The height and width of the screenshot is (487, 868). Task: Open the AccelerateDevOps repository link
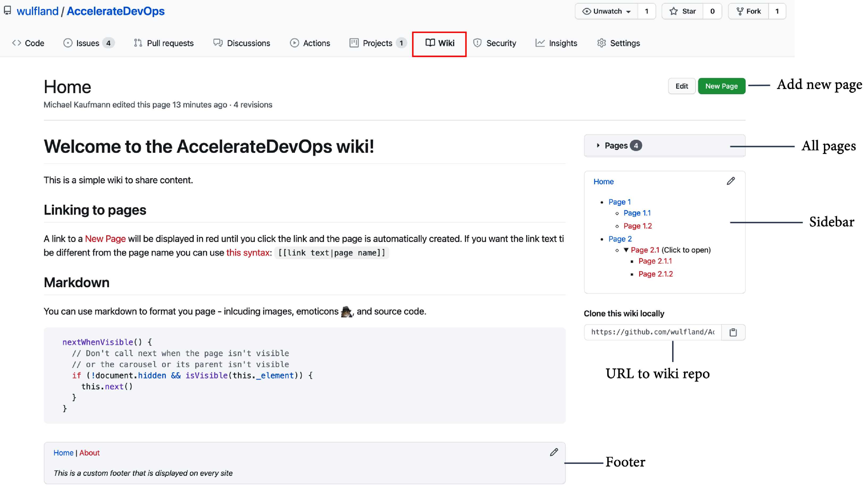pyautogui.click(x=116, y=11)
